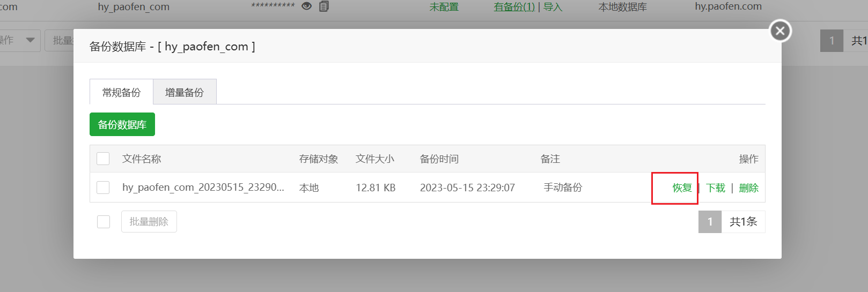Click the 导入 import link
The image size is (868, 292).
tap(553, 7)
